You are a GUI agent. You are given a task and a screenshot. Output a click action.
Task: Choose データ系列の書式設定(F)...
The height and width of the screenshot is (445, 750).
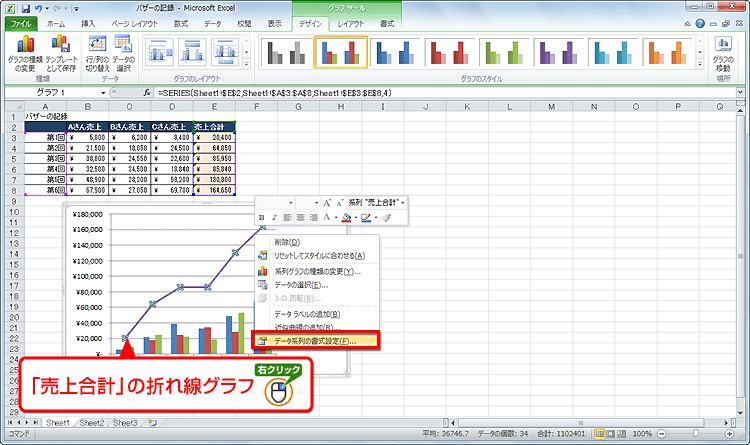[316, 341]
